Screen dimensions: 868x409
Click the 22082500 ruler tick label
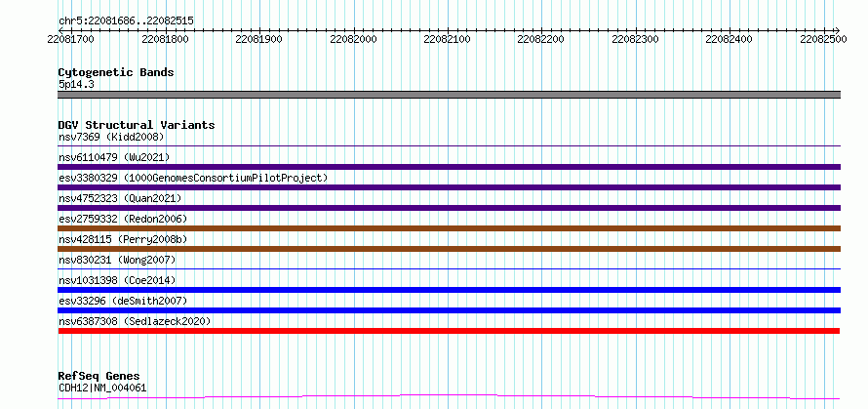click(x=823, y=39)
